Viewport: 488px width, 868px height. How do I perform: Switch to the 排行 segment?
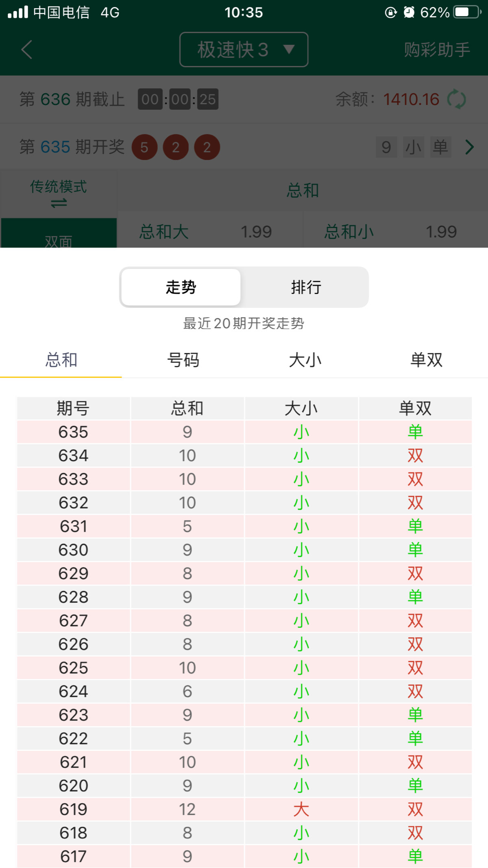tap(306, 287)
